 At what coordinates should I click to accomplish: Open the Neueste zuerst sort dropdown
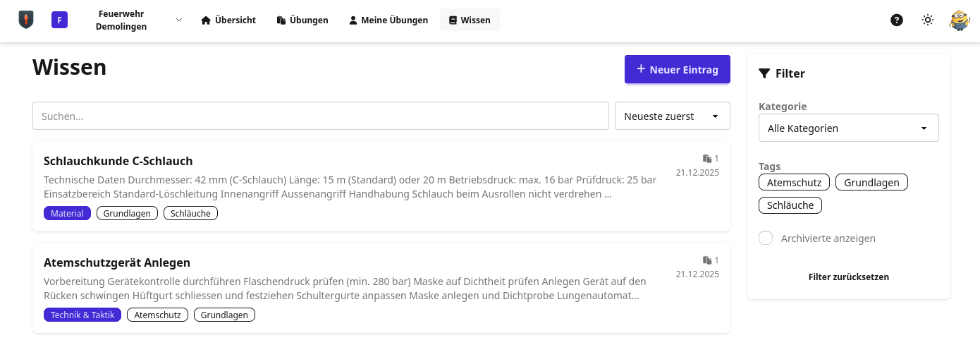(672, 116)
